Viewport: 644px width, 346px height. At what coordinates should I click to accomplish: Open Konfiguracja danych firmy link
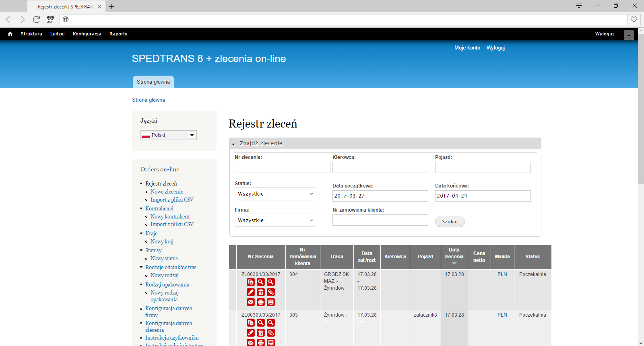point(169,311)
